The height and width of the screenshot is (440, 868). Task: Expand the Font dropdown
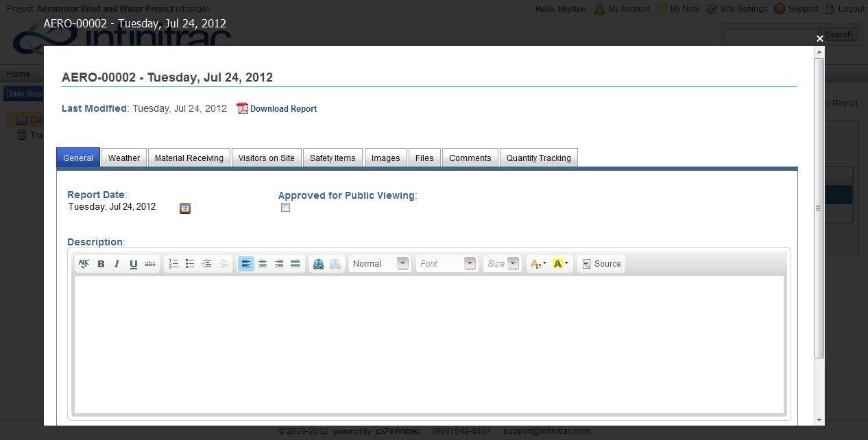tap(447, 264)
